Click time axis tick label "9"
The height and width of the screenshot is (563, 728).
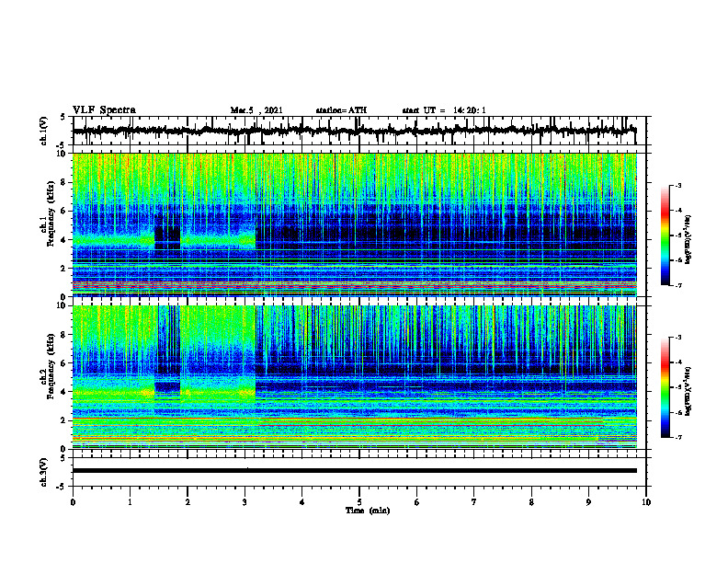pos(588,502)
